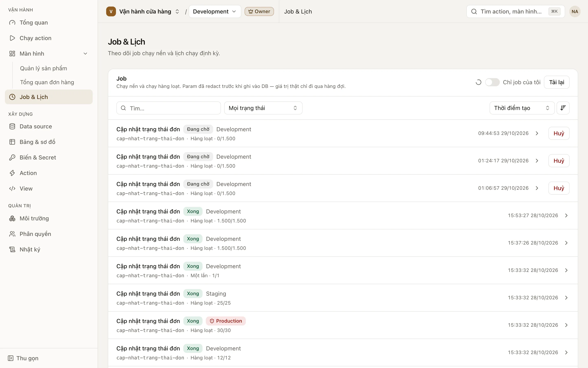Toggle the sort direction icon button

tap(563, 108)
